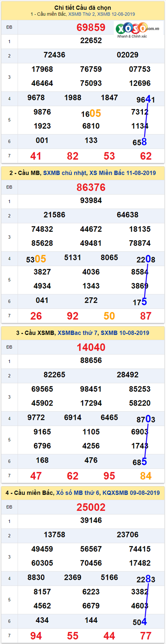166x644 pixels.
Task: Select fourth prize number 2369
Action: point(73,577)
